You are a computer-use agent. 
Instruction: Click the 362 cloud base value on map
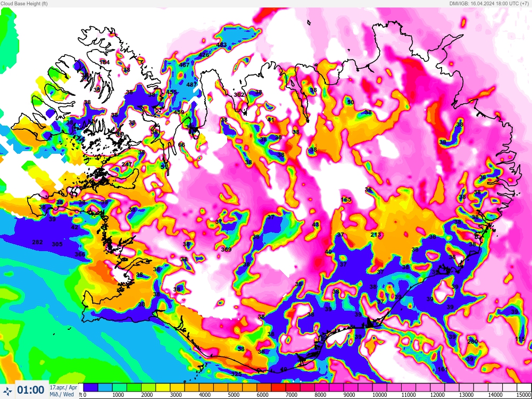pyautogui.click(x=239, y=95)
